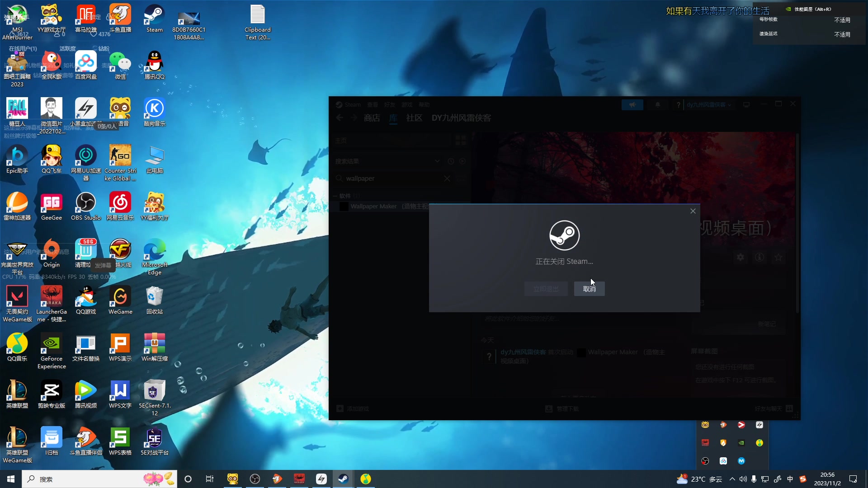Select the 回收站 recycle bin icon
868x488 pixels.
click(x=155, y=300)
